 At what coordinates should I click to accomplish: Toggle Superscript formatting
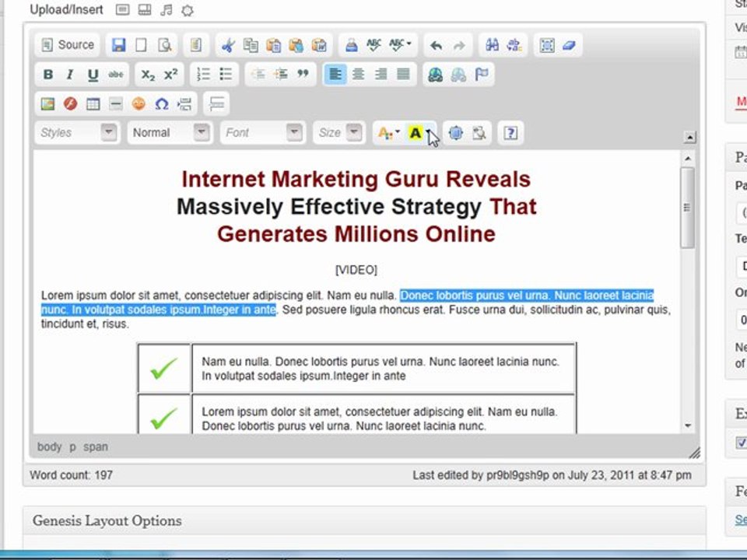tap(170, 75)
